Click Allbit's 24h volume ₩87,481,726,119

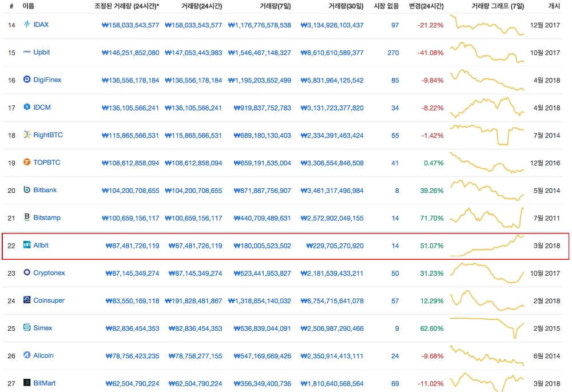195,246
